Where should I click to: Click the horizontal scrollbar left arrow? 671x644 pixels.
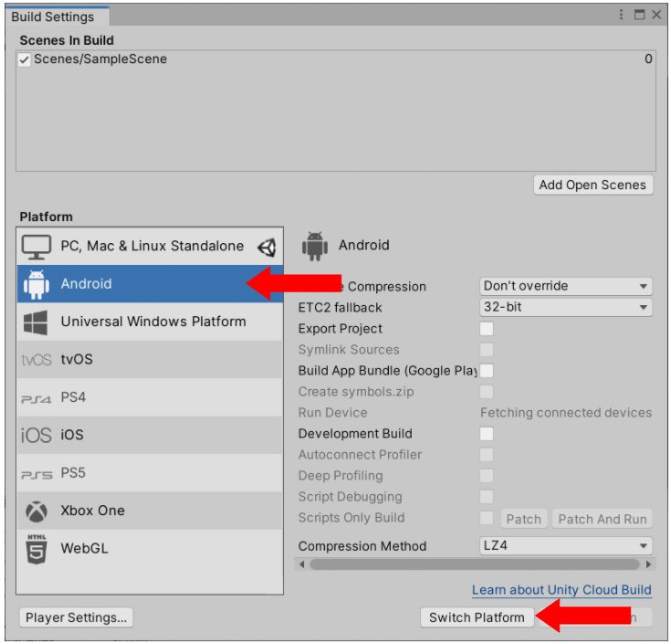tap(302, 565)
